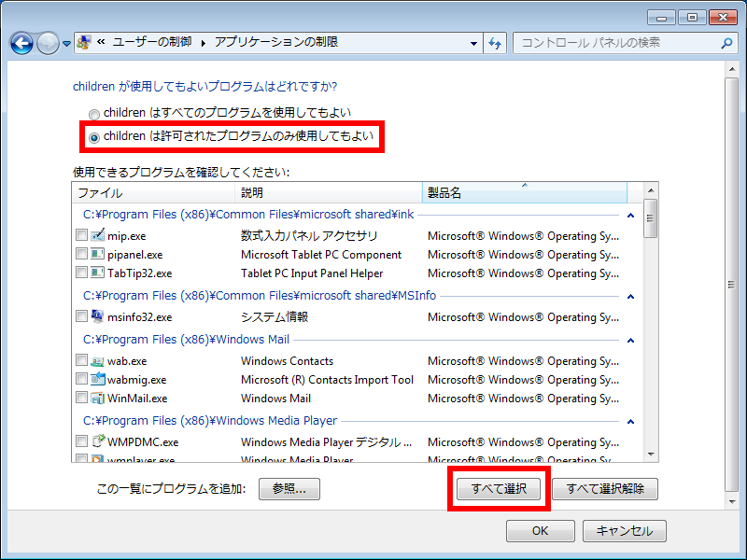Click the C:¥Program Files (x86)¥Windows Mail group header
The image size is (747, 560).
pos(186,340)
